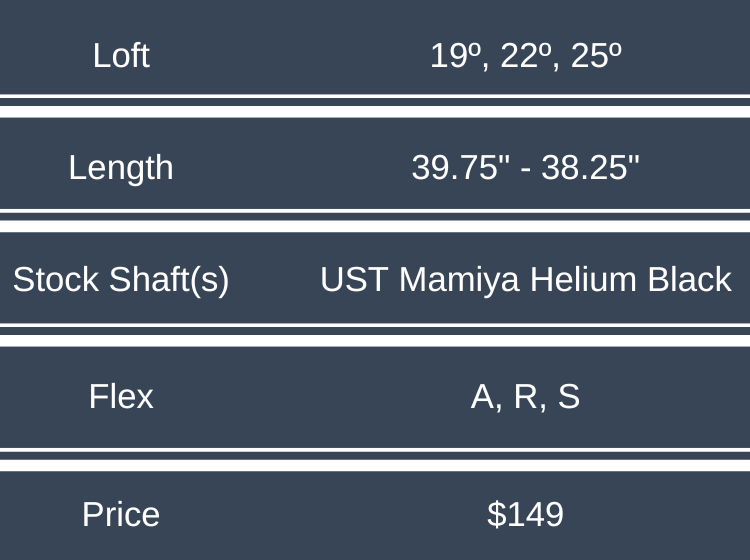
Task: Click the 38.25" length value
Action: pyautogui.click(x=590, y=167)
